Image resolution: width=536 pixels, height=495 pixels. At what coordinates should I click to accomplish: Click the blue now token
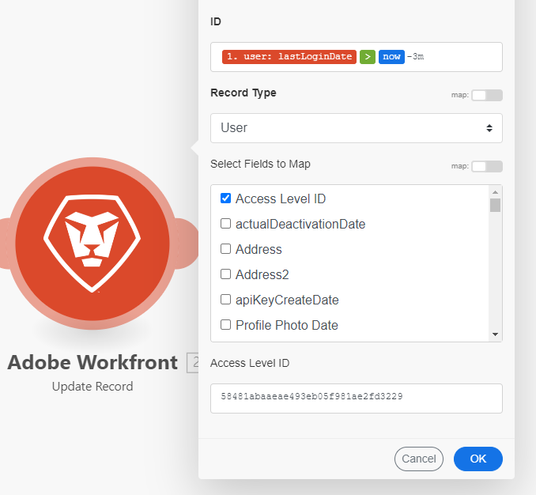[391, 57]
